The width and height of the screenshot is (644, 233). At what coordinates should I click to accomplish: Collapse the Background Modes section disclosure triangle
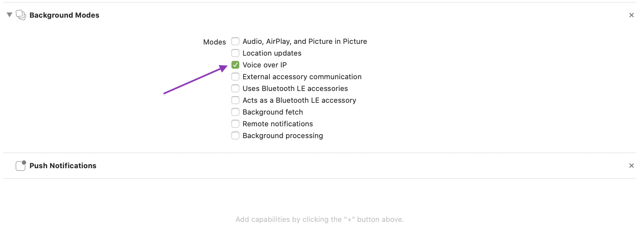pyautogui.click(x=9, y=15)
